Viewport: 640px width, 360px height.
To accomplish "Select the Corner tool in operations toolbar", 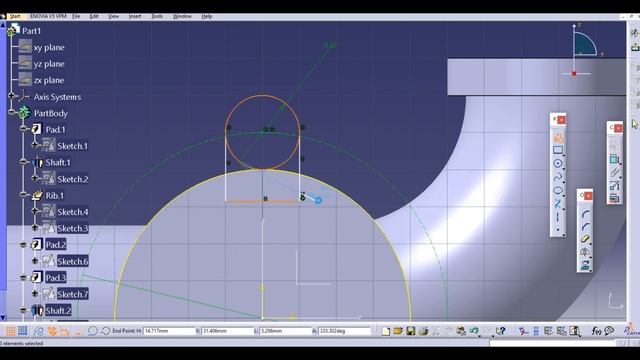I will [585, 213].
